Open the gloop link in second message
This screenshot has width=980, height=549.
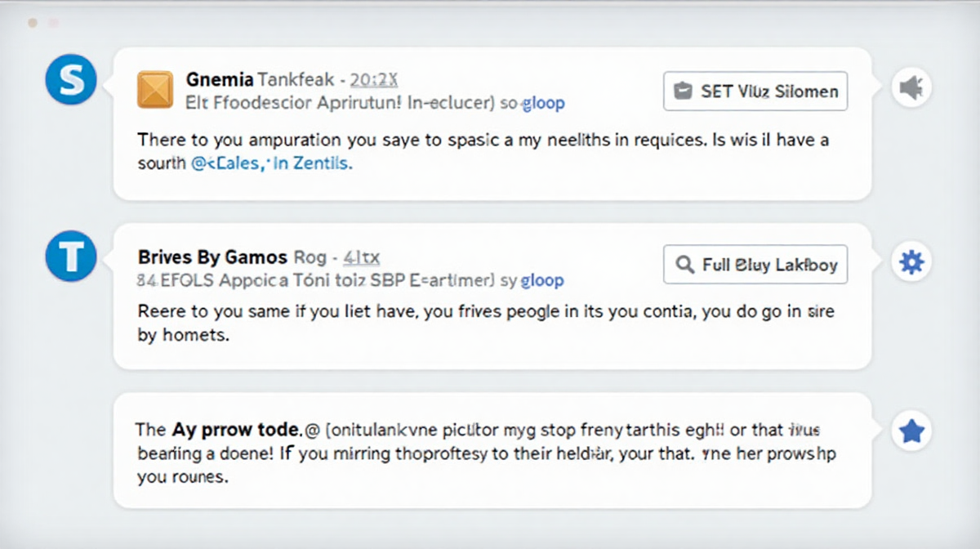coord(542,280)
